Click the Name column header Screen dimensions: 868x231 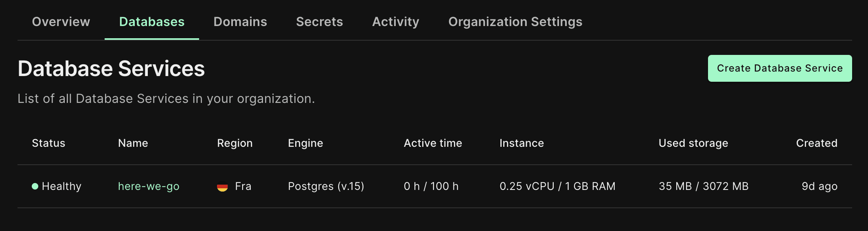pos(133,143)
